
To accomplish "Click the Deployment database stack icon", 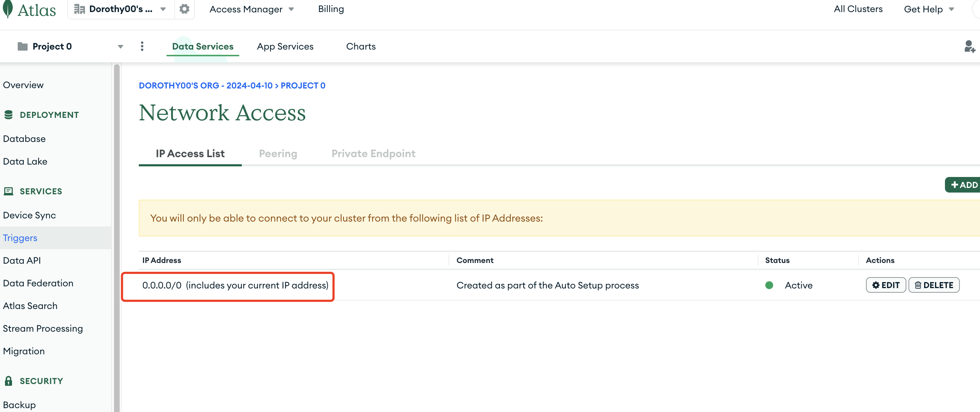I will pyautogui.click(x=8, y=115).
